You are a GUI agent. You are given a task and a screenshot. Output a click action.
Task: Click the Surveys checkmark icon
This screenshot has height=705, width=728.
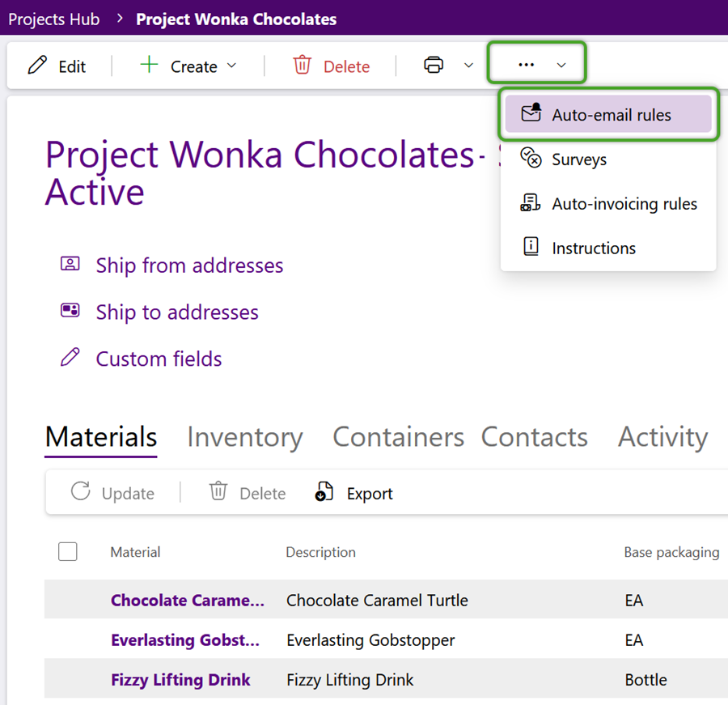click(x=531, y=158)
